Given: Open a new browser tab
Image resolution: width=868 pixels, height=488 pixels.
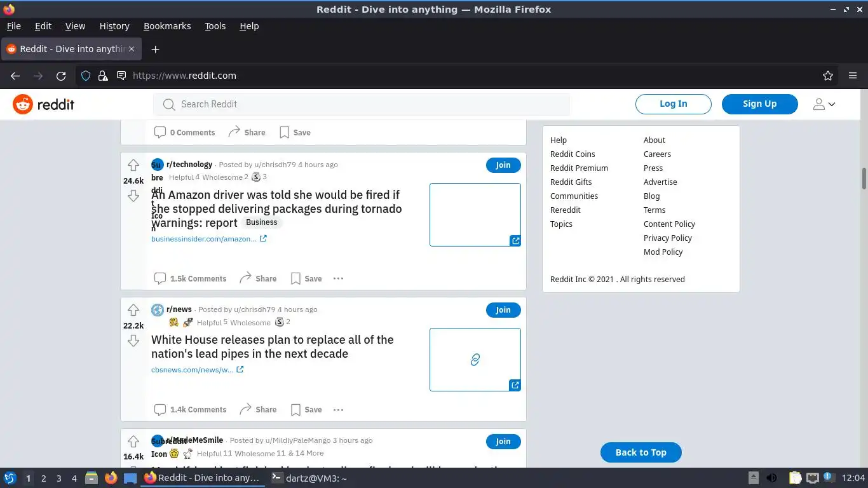Looking at the screenshot, I should coord(155,49).
